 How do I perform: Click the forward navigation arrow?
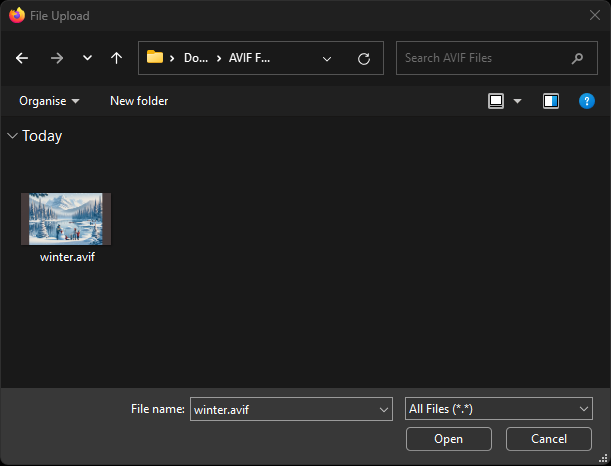click(x=56, y=58)
